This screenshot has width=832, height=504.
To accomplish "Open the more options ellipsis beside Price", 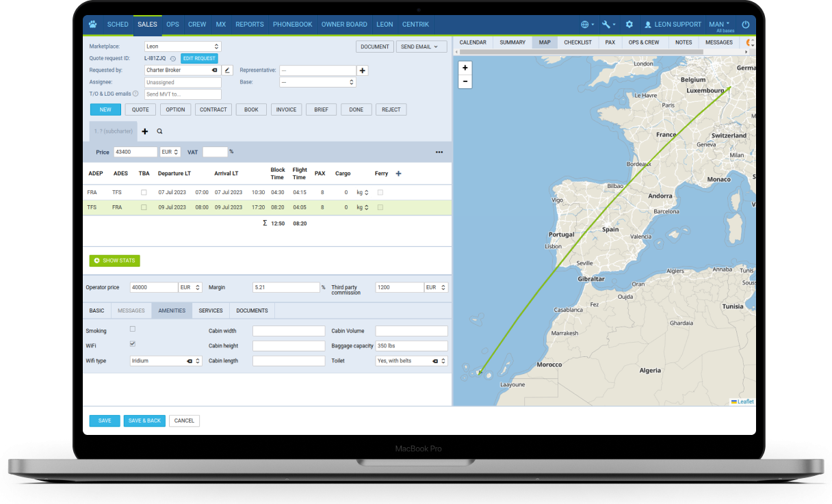I will 439,152.
